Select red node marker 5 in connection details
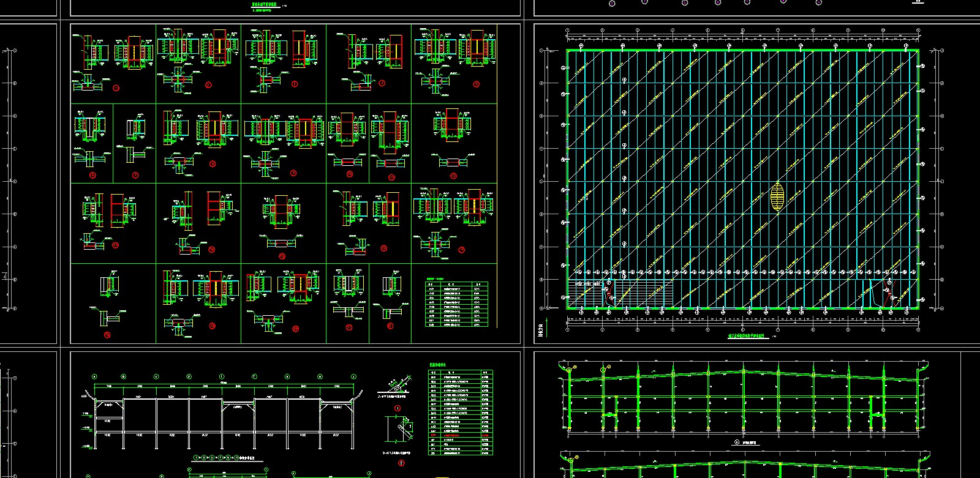 click(x=477, y=84)
